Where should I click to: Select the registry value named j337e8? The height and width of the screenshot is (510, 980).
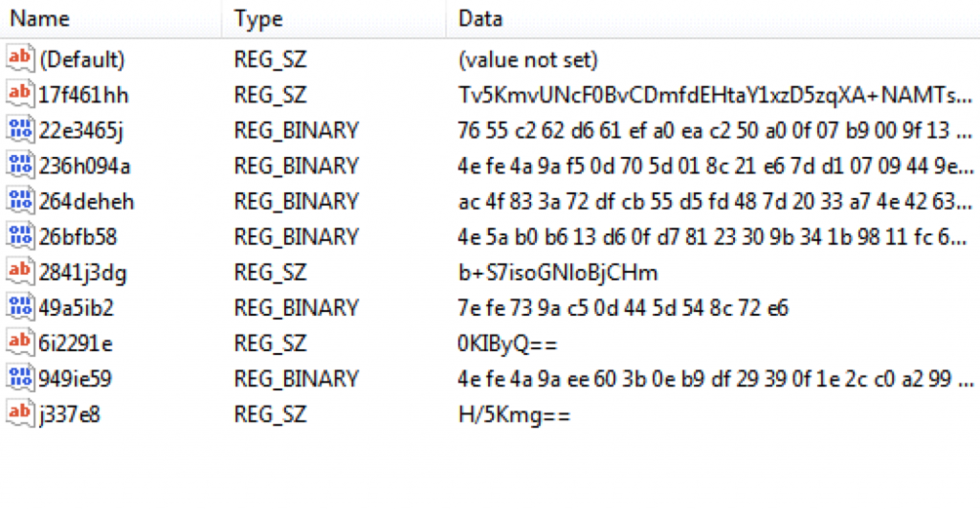click(x=69, y=415)
